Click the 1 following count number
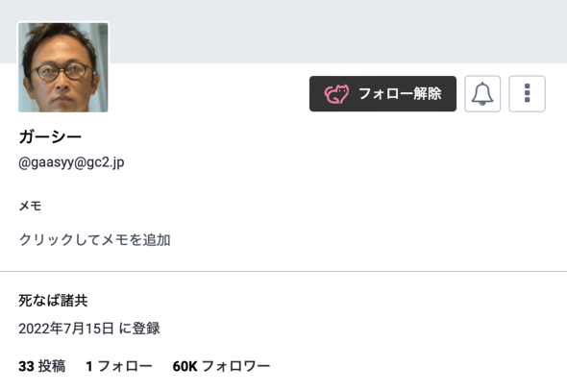 [x=89, y=366]
